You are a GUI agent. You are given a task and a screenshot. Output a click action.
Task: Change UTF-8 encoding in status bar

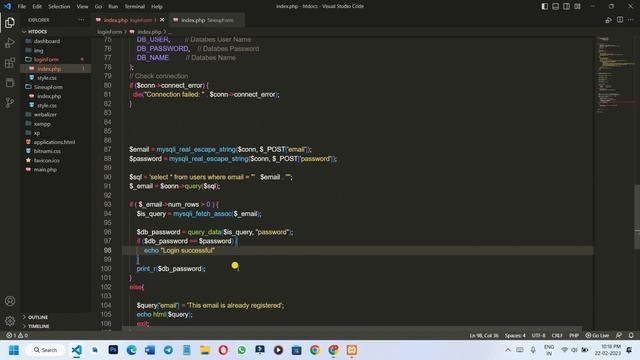(538, 336)
